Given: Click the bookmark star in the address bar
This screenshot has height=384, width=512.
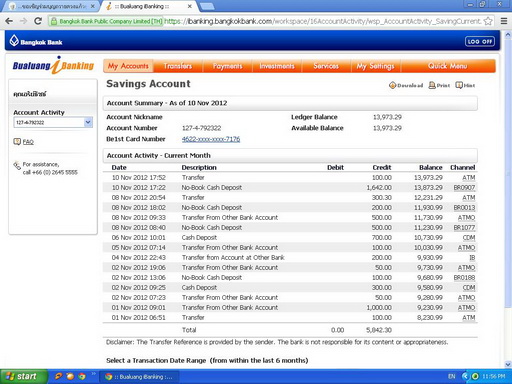Looking at the screenshot, I should pyautogui.click(x=488, y=21).
